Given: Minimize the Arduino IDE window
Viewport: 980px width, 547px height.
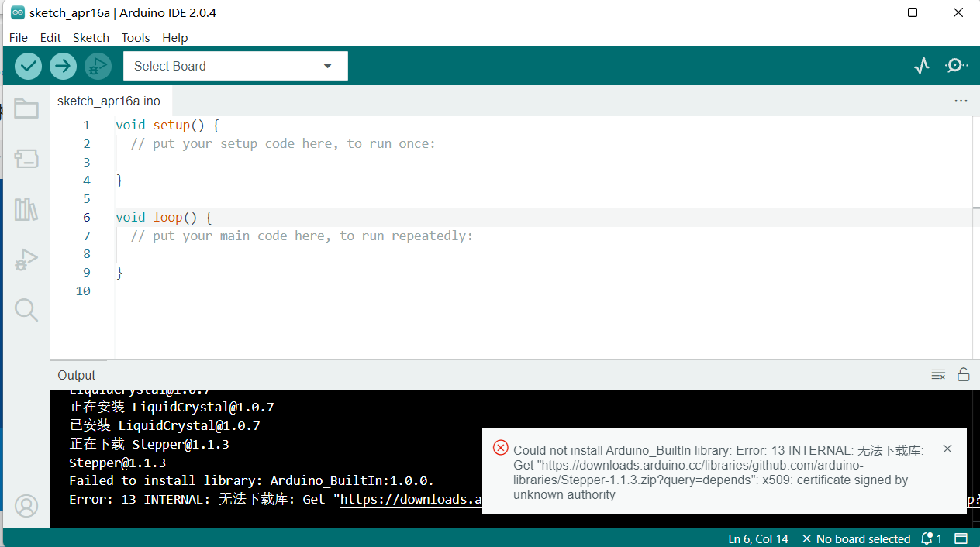Looking at the screenshot, I should (x=868, y=12).
